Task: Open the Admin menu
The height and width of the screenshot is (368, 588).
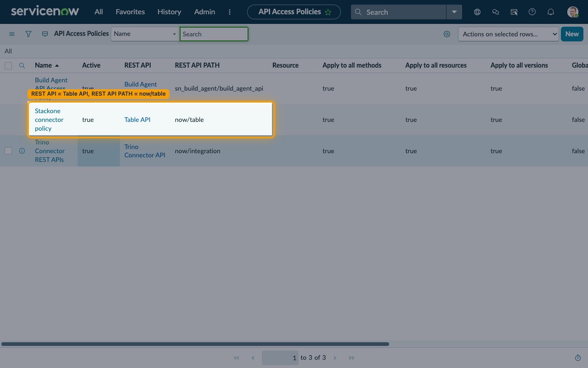Action: 204,12
